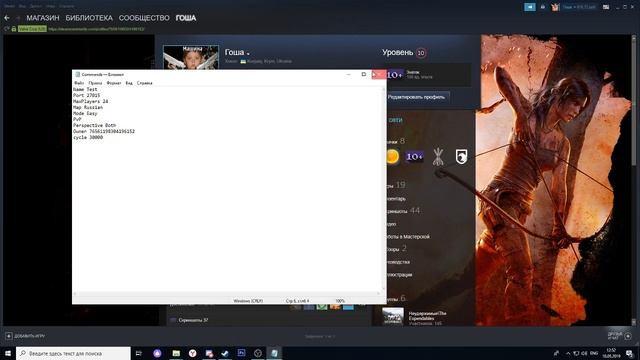Show hidden tray icons with the chevron

568,353
